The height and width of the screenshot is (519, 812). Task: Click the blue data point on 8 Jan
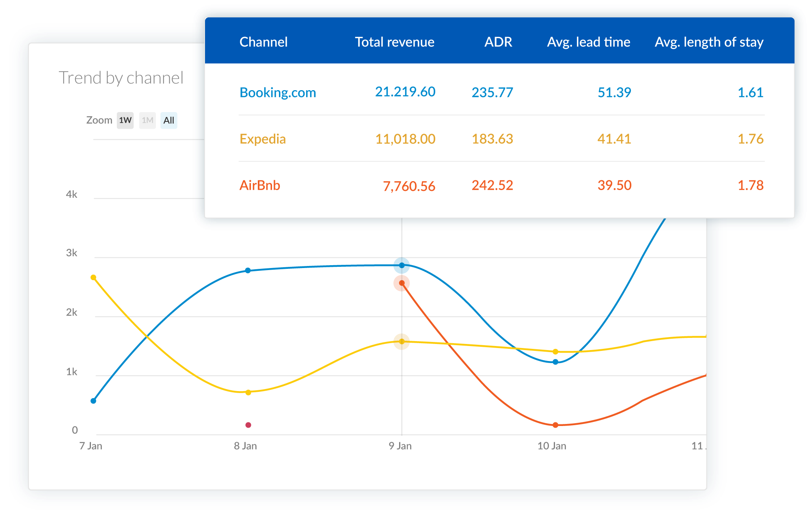click(248, 270)
